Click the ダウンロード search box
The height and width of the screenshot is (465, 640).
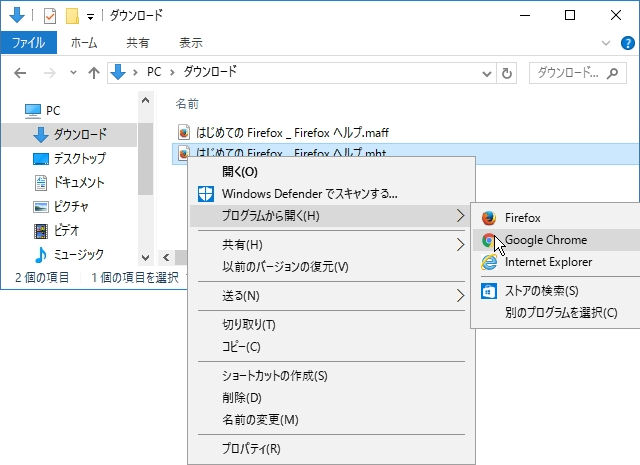[578, 73]
